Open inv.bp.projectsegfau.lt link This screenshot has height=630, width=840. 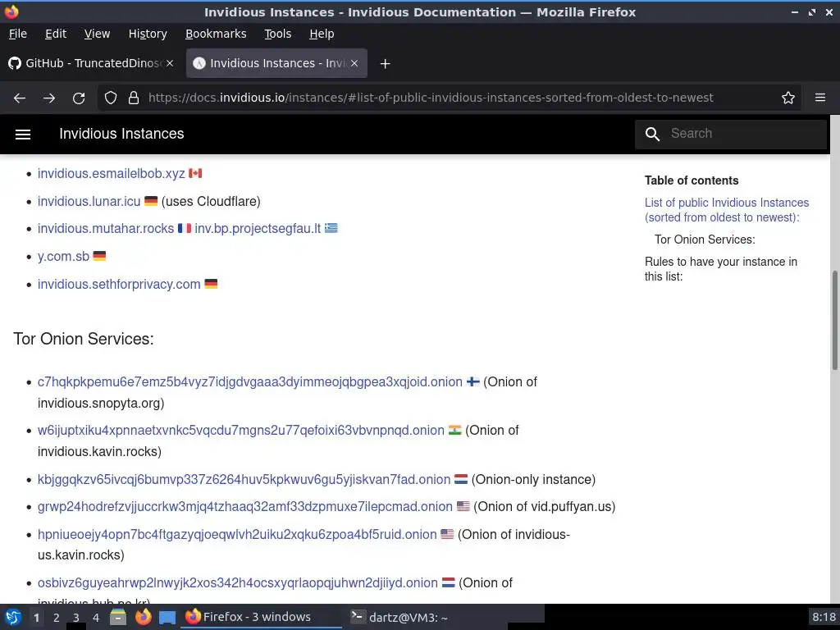tap(258, 229)
